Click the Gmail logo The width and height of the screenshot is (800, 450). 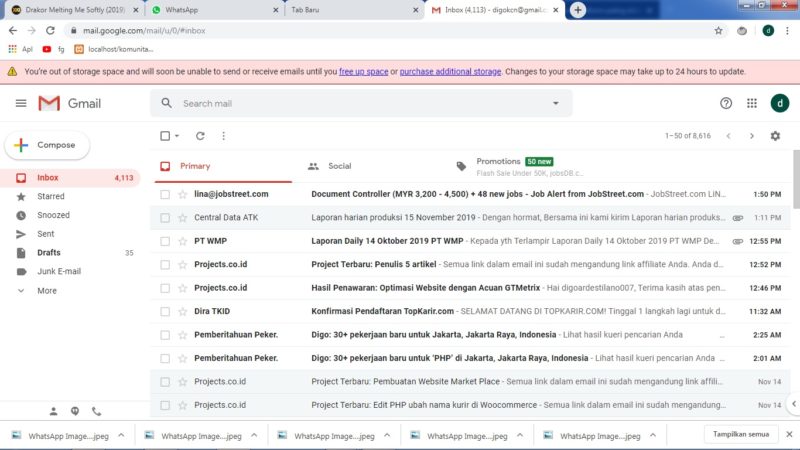(69, 104)
